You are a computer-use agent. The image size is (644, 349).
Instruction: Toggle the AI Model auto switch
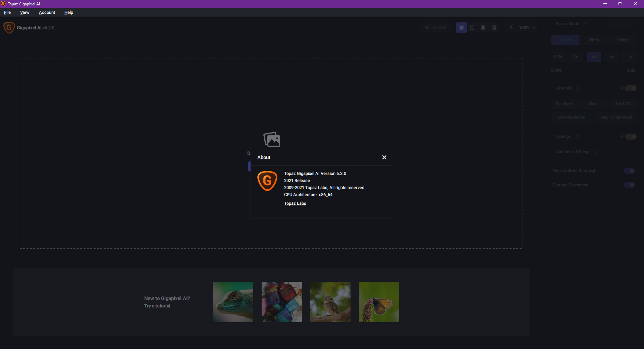click(631, 88)
